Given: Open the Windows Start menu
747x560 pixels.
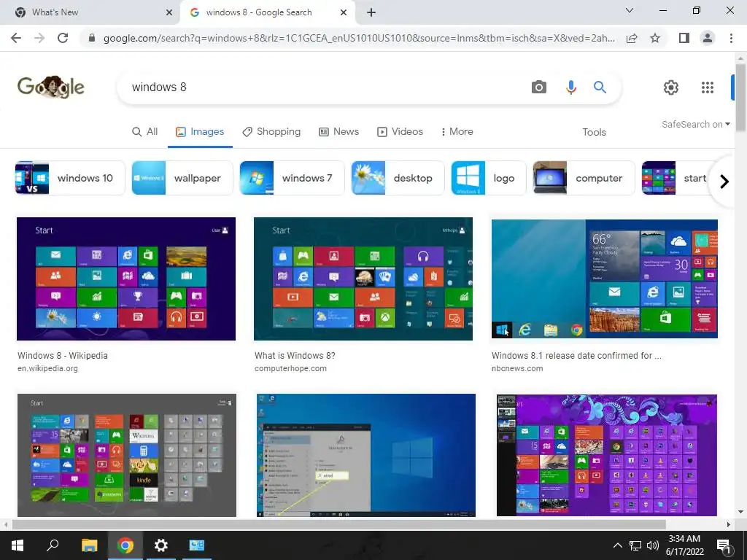Looking at the screenshot, I should [x=18, y=545].
